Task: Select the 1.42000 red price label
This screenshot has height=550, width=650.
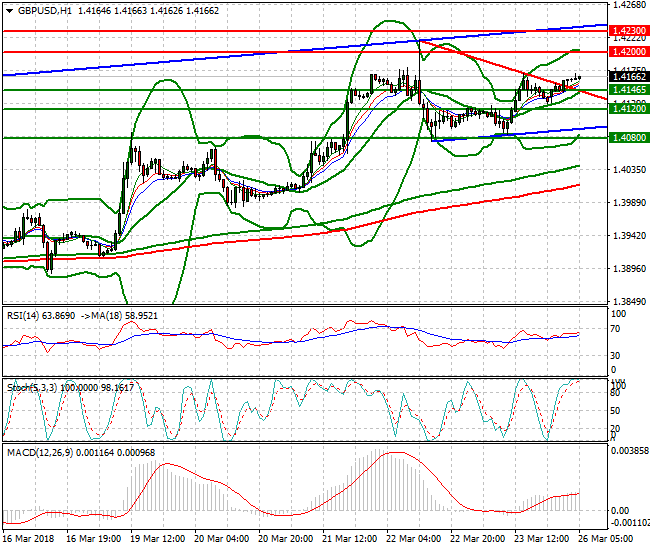Action: 629,52
